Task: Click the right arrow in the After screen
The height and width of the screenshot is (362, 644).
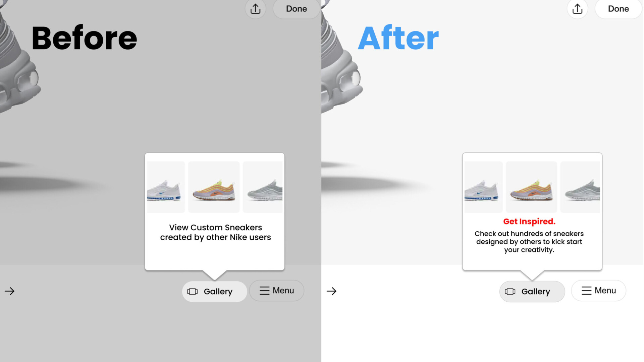Action: tap(331, 291)
